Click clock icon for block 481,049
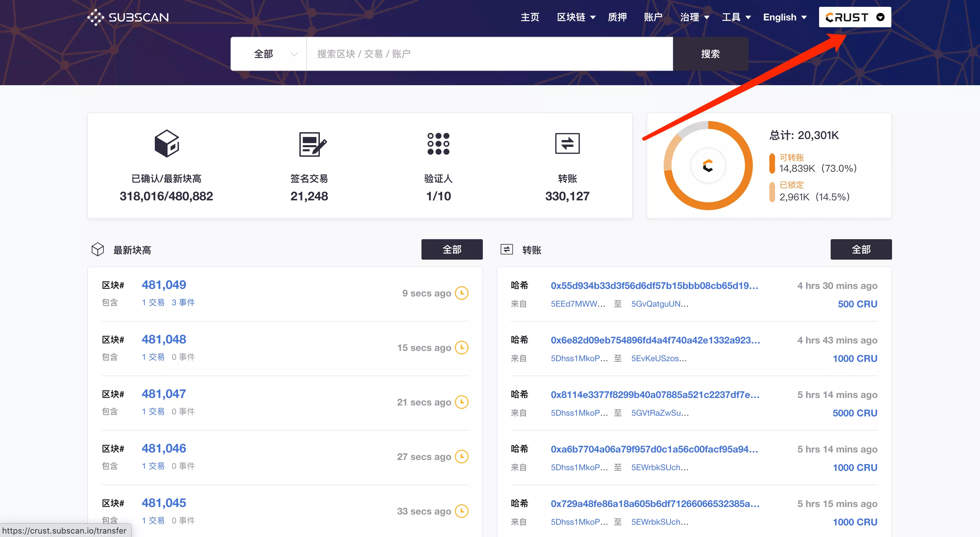This screenshot has width=980, height=537. pyautogui.click(x=462, y=293)
